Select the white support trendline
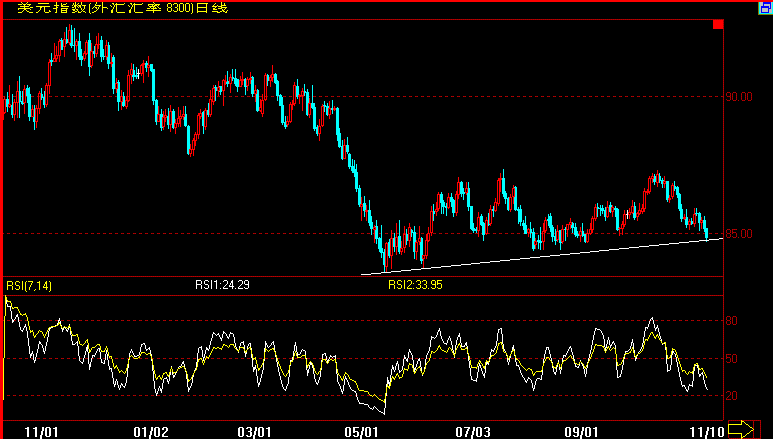The width and height of the screenshot is (773, 439). click(542, 256)
